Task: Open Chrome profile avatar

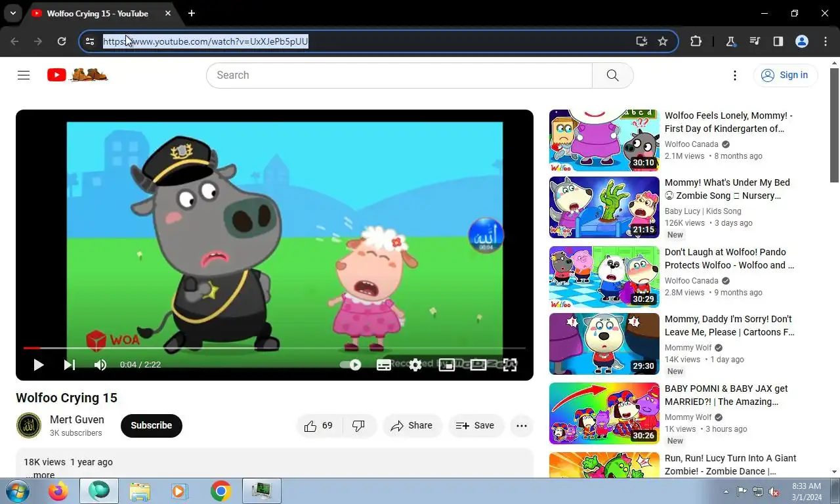Action: (802, 41)
